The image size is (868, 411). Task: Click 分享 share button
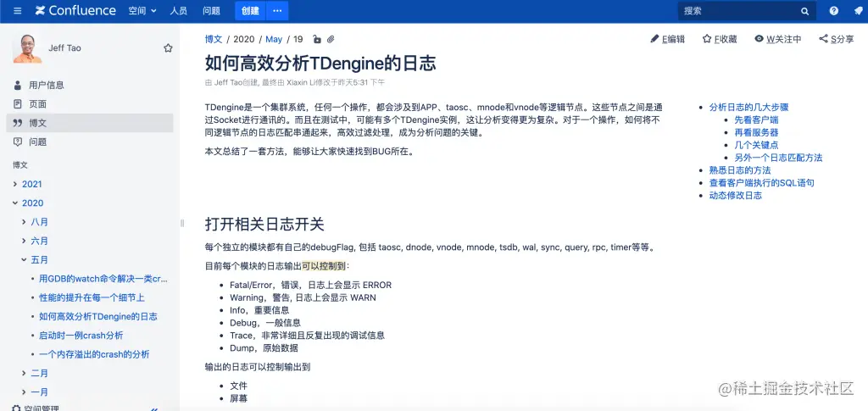(x=837, y=39)
